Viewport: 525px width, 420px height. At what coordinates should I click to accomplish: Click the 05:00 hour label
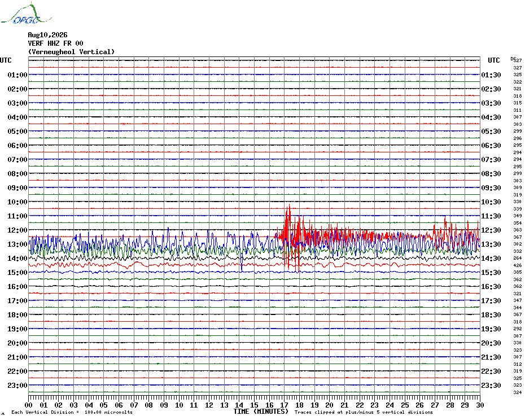17,132
